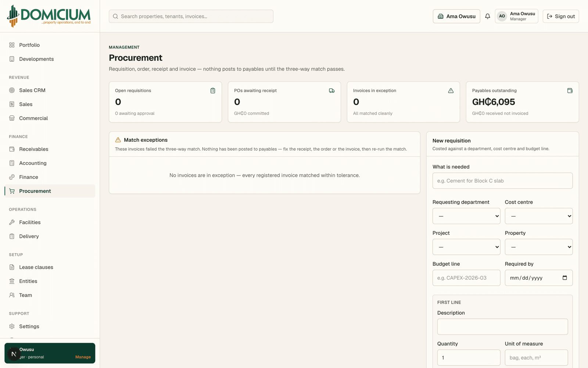Click the Match exceptions warning triangle icon
Viewport: 588px width, 368px height.
pos(118,140)
